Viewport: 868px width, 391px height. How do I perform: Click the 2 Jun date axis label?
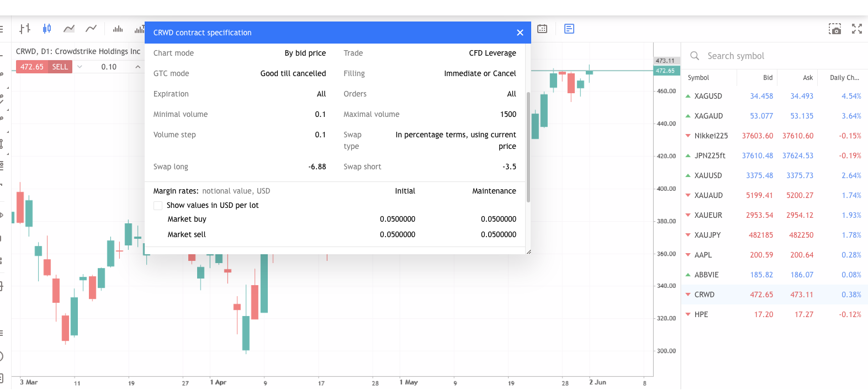tap(597, 382)
